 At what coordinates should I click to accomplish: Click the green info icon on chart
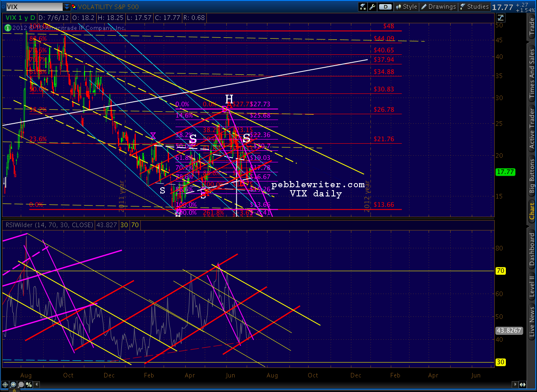point(7,28)
